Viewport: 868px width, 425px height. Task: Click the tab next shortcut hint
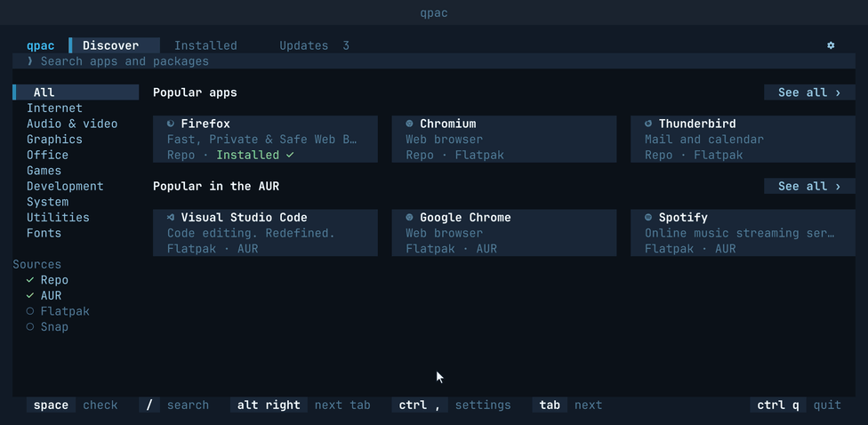pos(567,405)
